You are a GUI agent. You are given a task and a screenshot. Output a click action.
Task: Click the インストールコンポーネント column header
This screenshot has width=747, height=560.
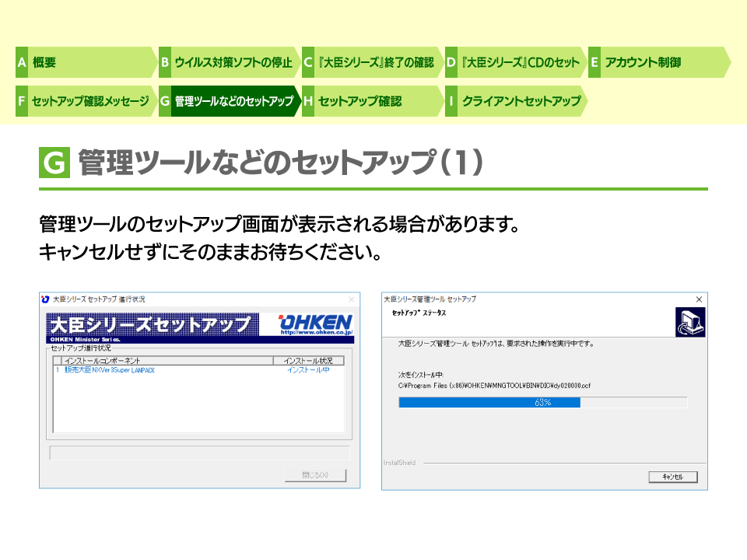167,360
